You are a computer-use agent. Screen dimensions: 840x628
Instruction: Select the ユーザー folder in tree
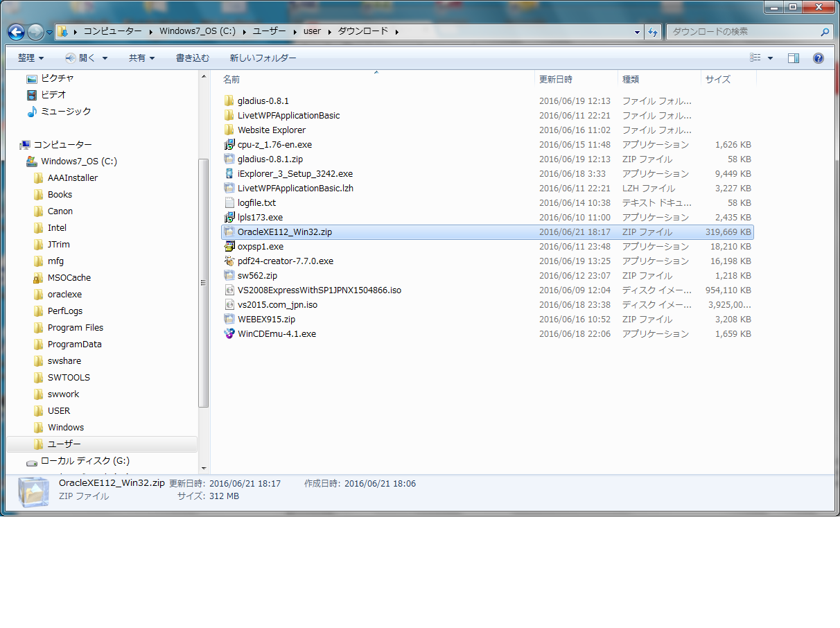(x=64, y=444)
